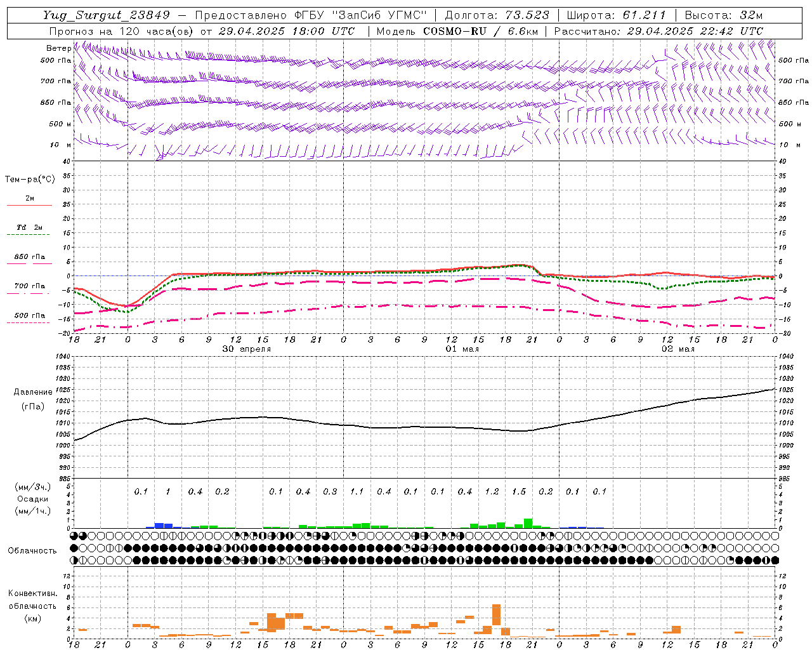Click the (мм/1ч.) unit label

click(x=33, y=511)
